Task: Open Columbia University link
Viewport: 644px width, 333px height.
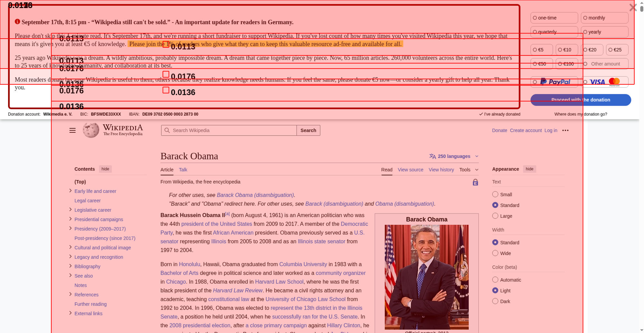Action: (303, 264)
